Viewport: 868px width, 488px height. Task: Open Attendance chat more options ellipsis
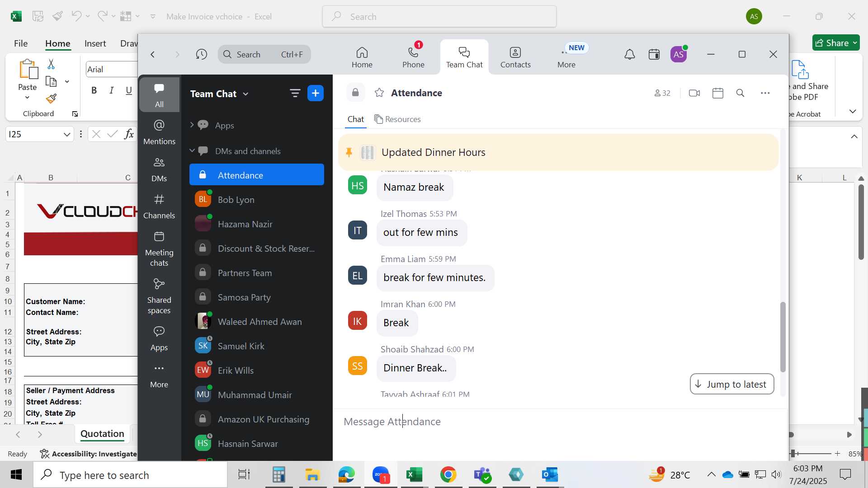tap(765, 93)
